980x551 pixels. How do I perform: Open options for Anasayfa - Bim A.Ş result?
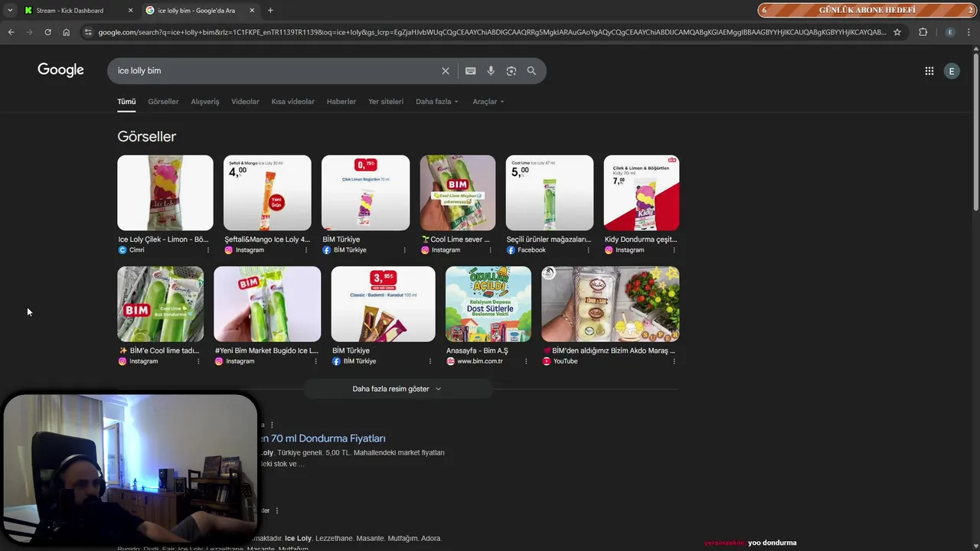coord(526,361)
